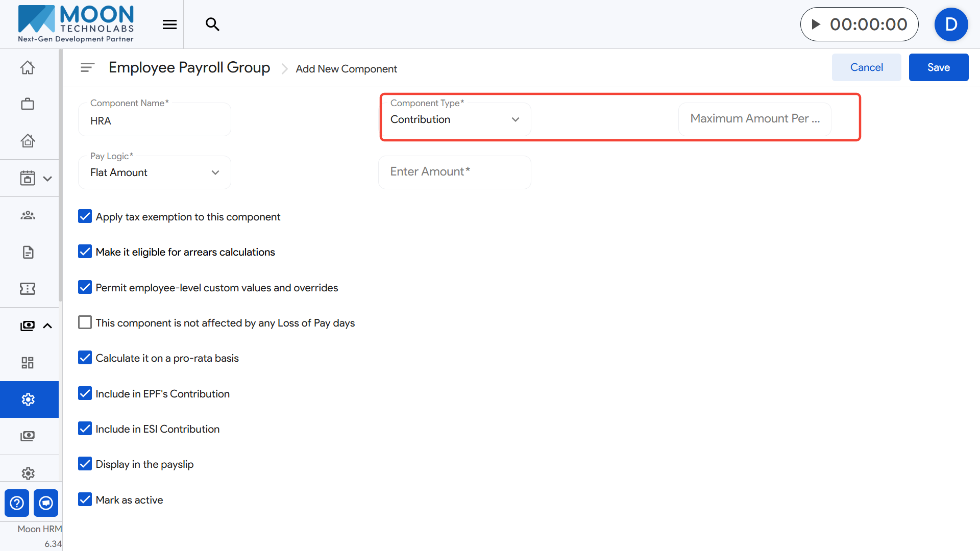Uncheck Apply tax exemption to this component

tap(85, 216)
